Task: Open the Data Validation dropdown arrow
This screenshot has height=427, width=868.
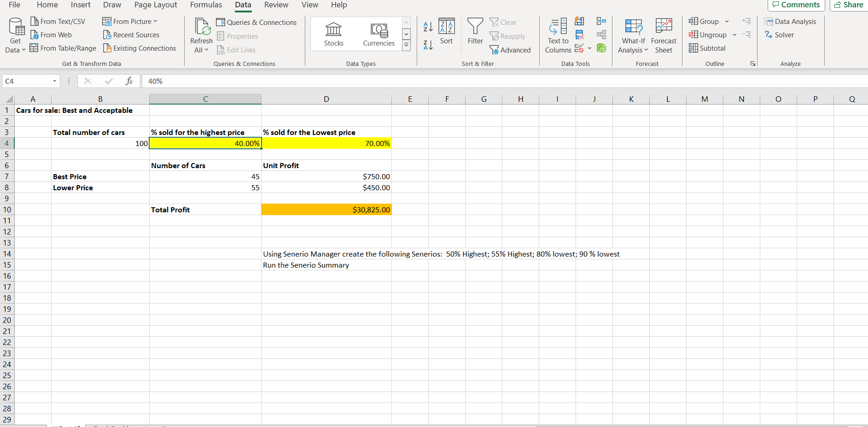Action: click(589, 48)
